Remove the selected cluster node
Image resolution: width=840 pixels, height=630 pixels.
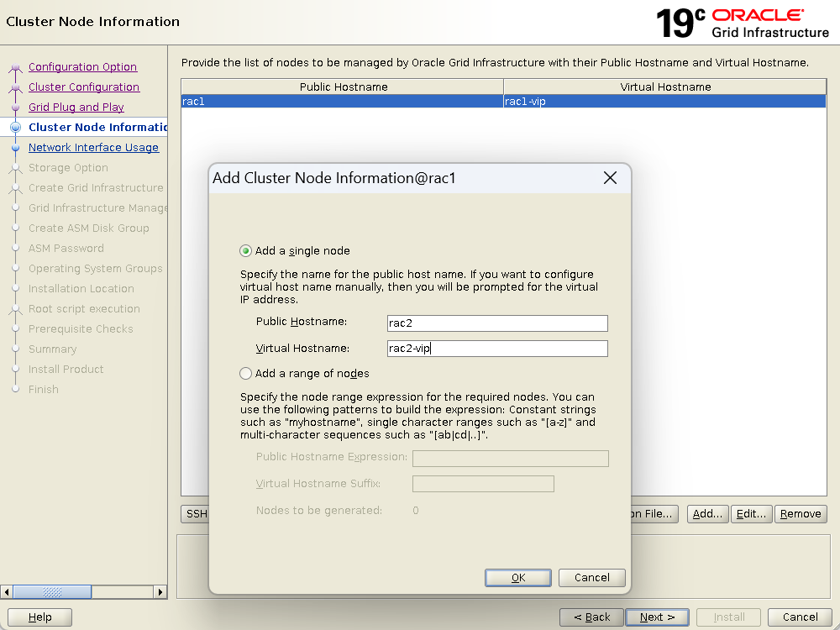point(801,514)
